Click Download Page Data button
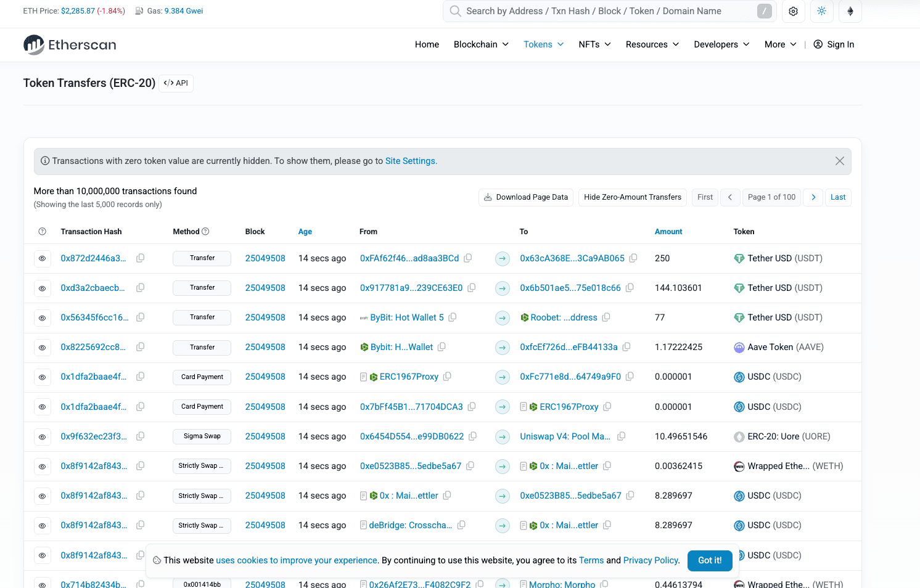The width and height of the screenshot is (920, 588). 526,197
